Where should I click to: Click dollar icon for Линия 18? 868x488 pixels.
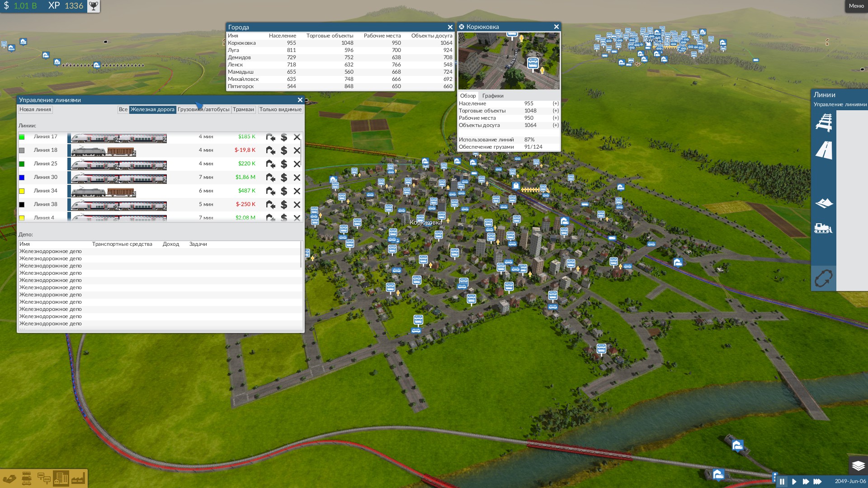284,150
